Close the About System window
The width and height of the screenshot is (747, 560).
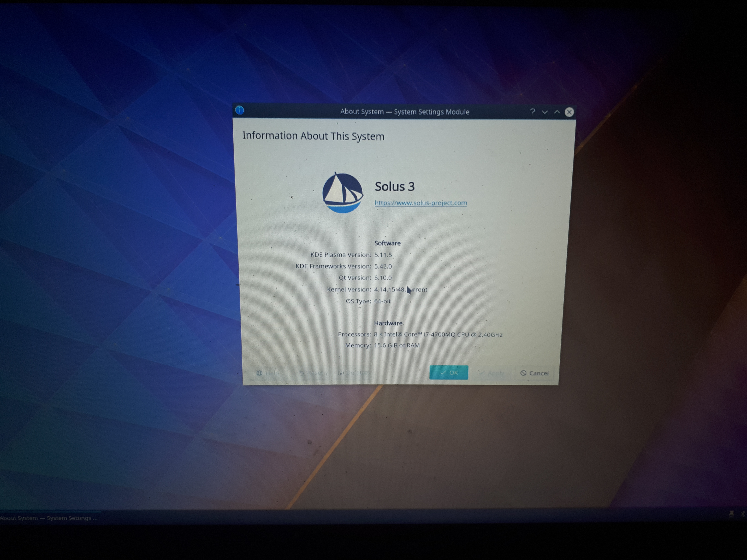569,112
